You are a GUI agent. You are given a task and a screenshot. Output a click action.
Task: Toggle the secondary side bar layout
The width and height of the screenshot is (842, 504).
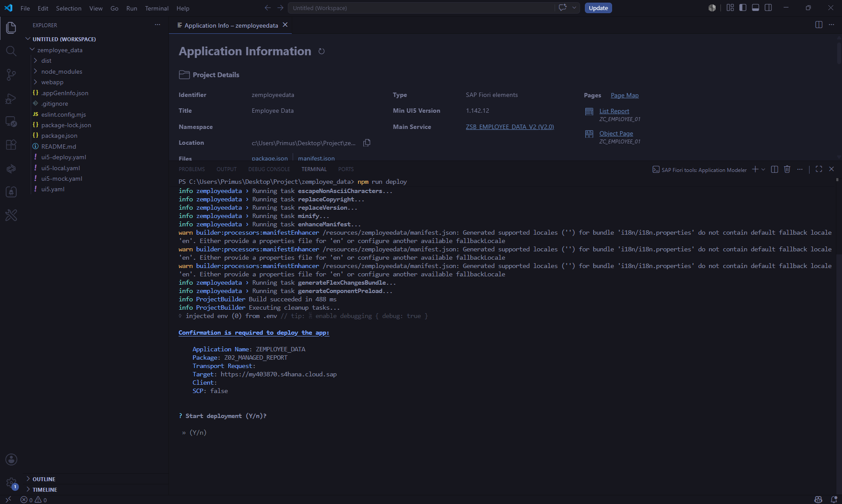click(x=768, y=7)
